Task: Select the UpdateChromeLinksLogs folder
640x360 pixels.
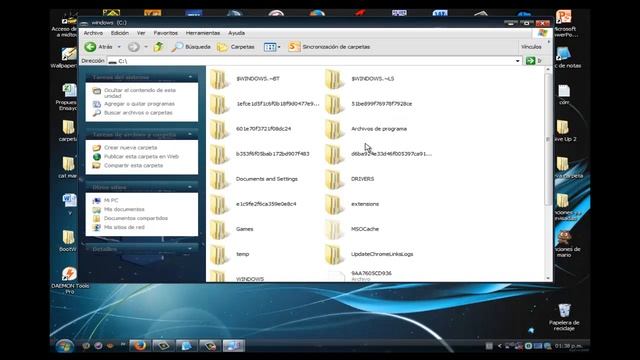Action: (x=369, y=254)
